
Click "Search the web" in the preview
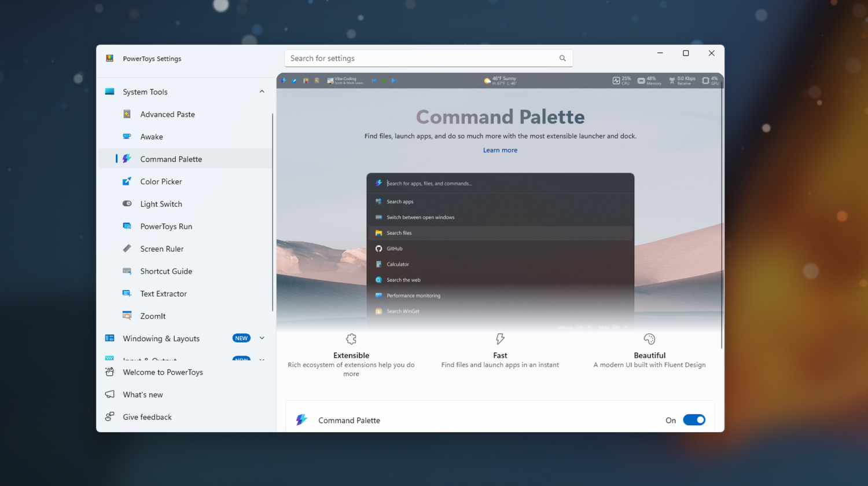pyautogui.click(x=403, y=280)
